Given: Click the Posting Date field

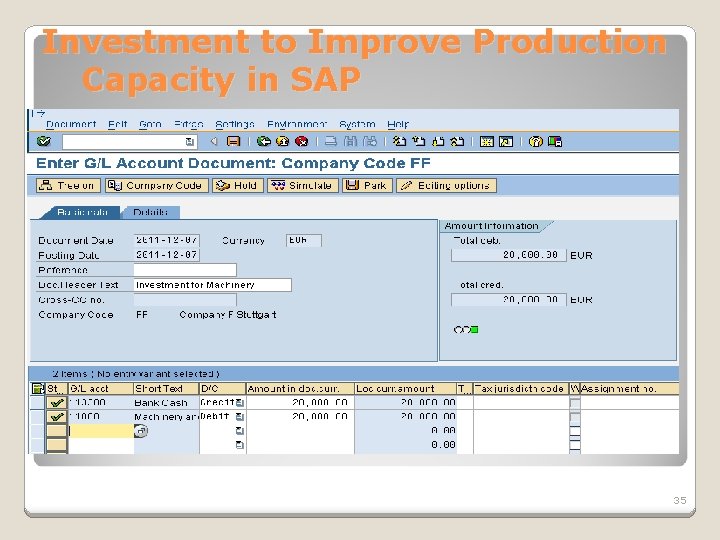Looking at the screenshot, I should pos(167,255).
